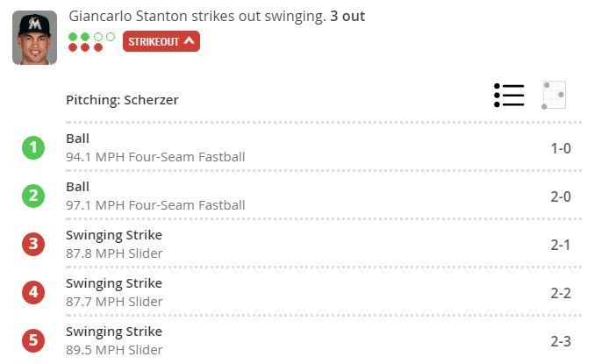Select the red pitch 3 circle

tap(33, 244)
